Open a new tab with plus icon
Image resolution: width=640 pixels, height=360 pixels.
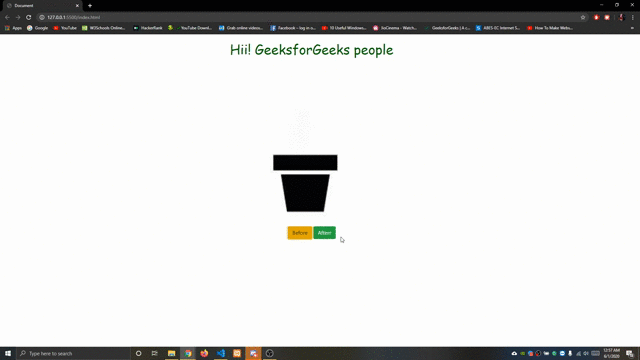90,6
